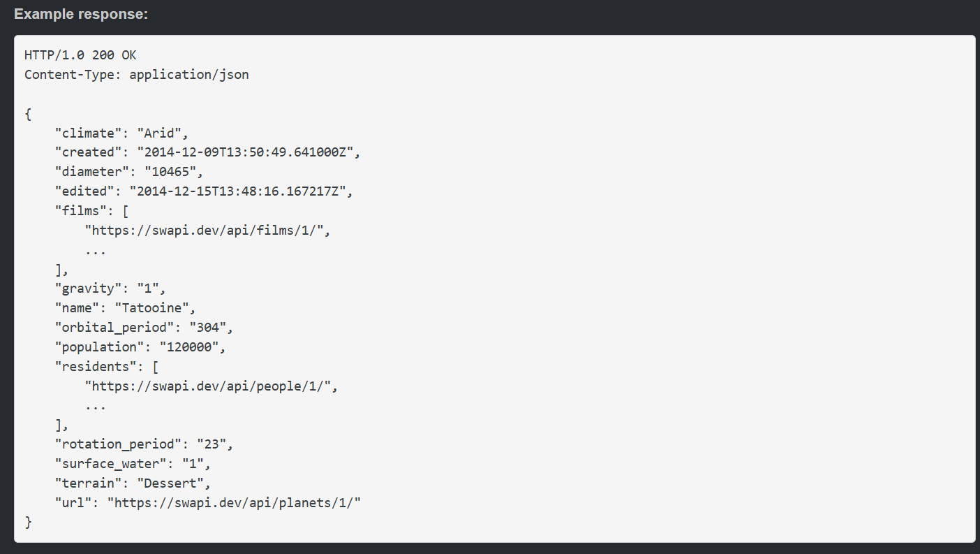The width and height of the screenshot is (980, 554).
Task: Click the Content-Type header line
Action: 137,74
